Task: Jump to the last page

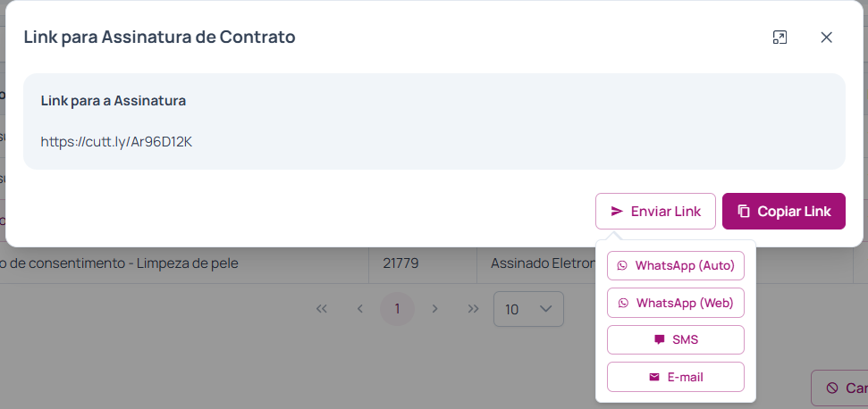Action: coord(473,309)
